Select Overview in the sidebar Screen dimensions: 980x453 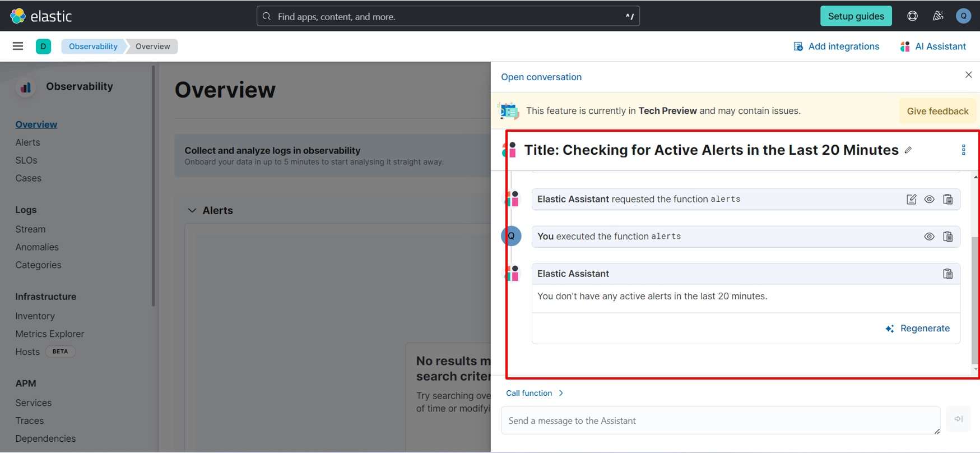pyautogui.click(x=36, y=124)
